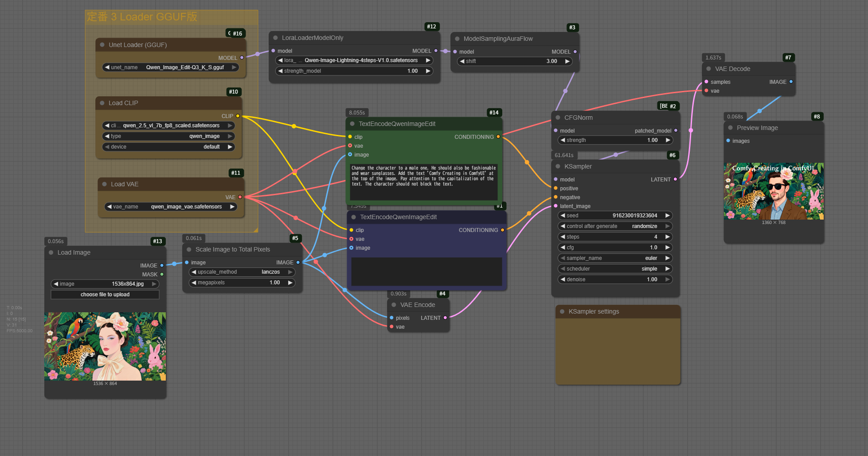Screen dimensions: 868x456
Task: Toggle collapse on LoraLoaderModelOnly node
Action: pos(275,38)
